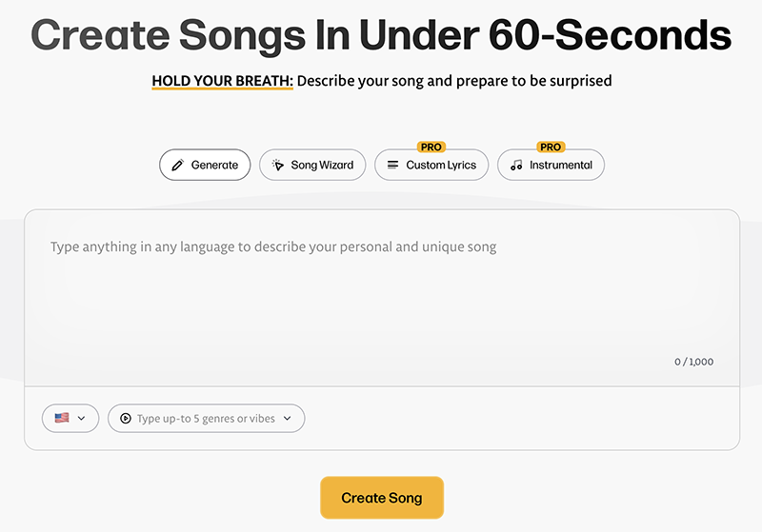The width and height of the screenshot is (762, 532).
Task: Open the genres or vibes dropdown arrow
Action: [288, 419]
